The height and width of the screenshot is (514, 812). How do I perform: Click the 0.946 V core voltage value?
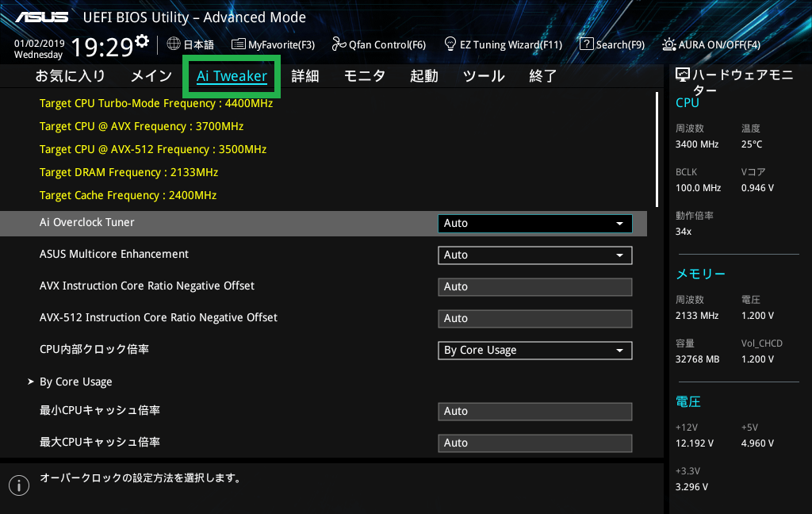point(757,187)
